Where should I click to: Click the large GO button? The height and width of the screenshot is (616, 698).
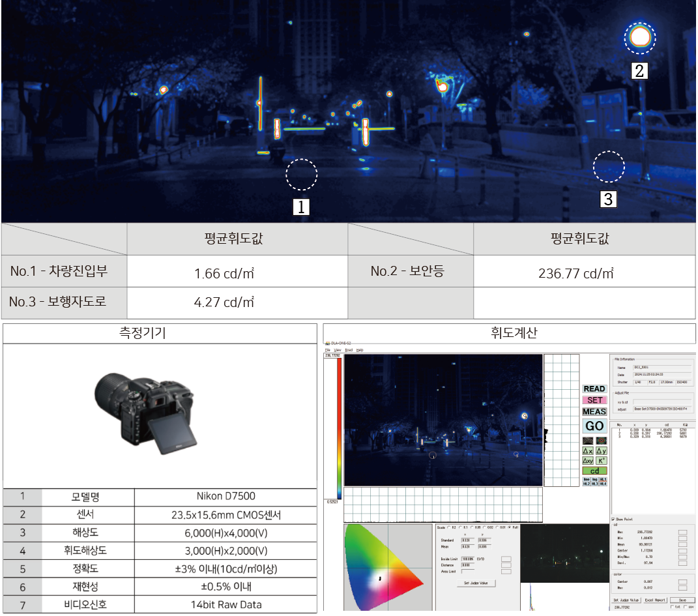tap(595, 426)
